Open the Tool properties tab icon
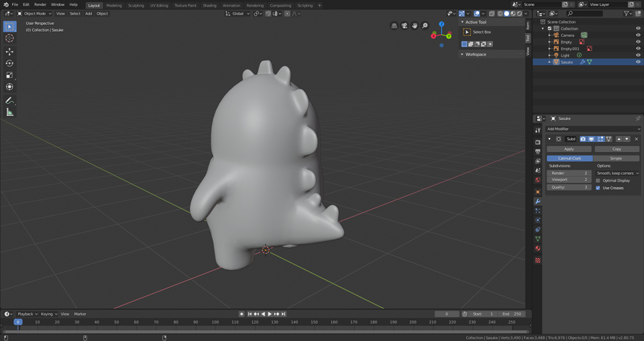Viewport: 644px width, 341px height. (x=537, y=130)
